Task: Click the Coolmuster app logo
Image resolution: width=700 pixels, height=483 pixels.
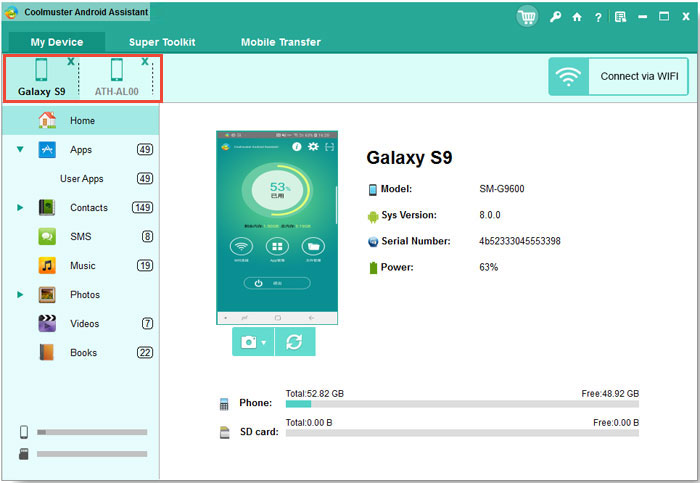Action: pos(11,12)
